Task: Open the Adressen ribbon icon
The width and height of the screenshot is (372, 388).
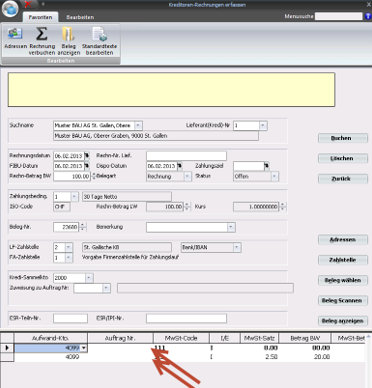Action: tap(15, 37)
